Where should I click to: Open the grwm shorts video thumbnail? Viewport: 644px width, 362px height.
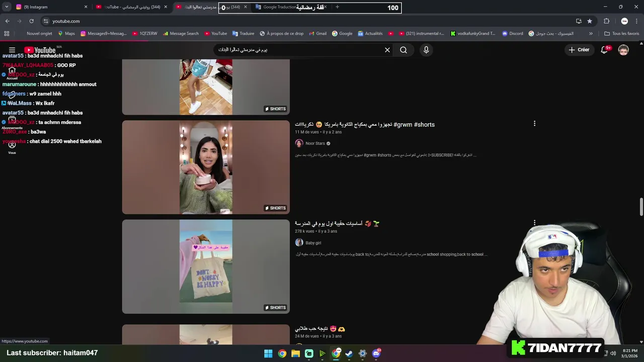pos(206,167)
